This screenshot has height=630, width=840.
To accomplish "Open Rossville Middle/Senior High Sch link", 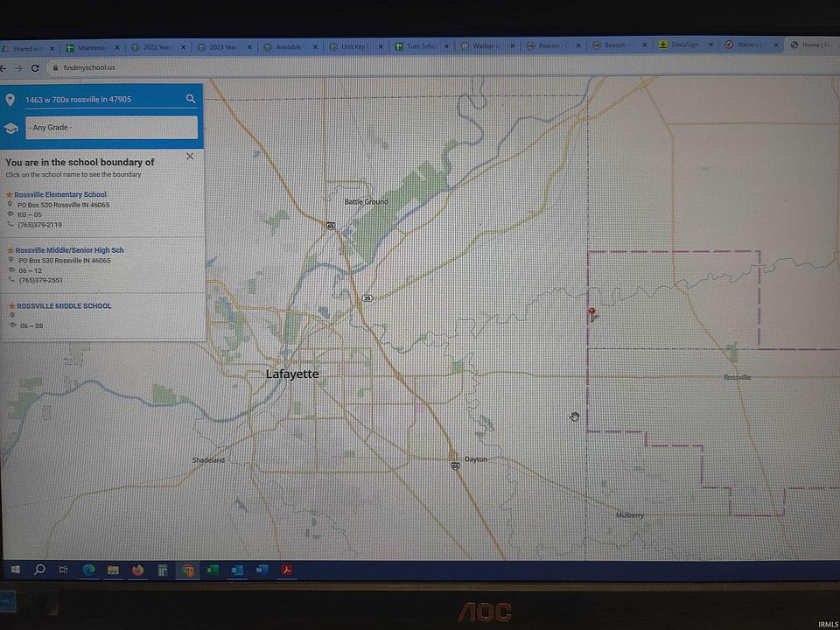I will [x=69, y=250].
